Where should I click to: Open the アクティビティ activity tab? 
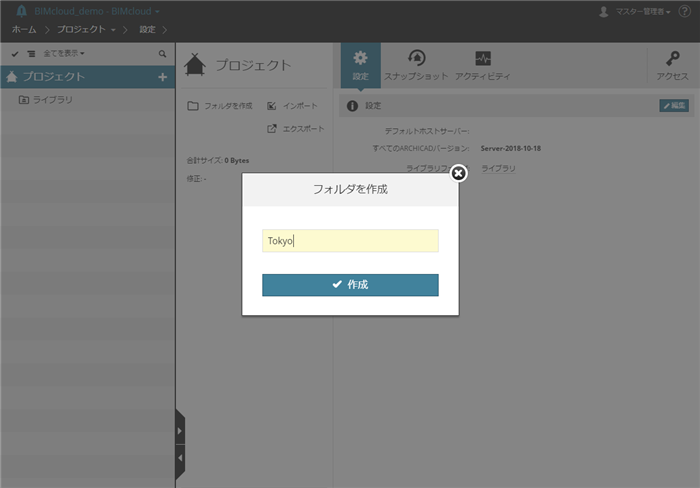[483, 66]
